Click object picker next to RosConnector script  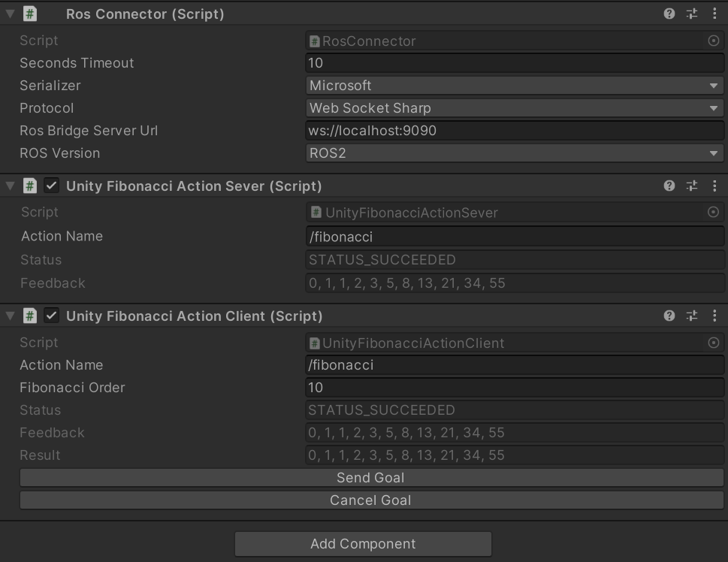(x=714, y=41)
